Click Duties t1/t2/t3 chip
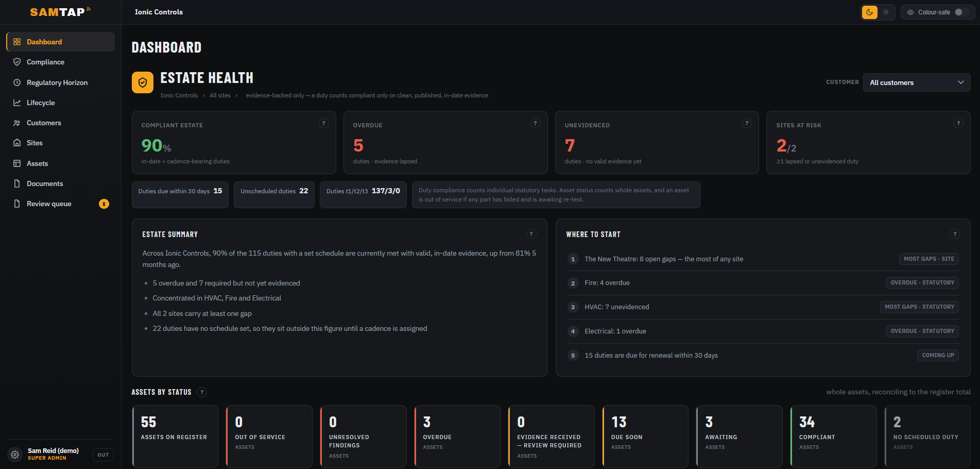Viewport: 980px width, 469px height. click(x=363, y=194)
